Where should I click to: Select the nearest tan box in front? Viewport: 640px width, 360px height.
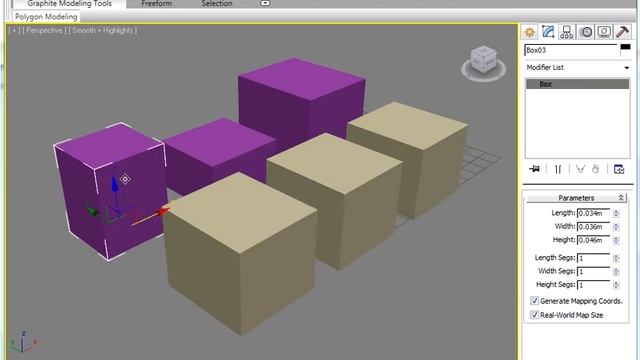[x=240, y=252]
